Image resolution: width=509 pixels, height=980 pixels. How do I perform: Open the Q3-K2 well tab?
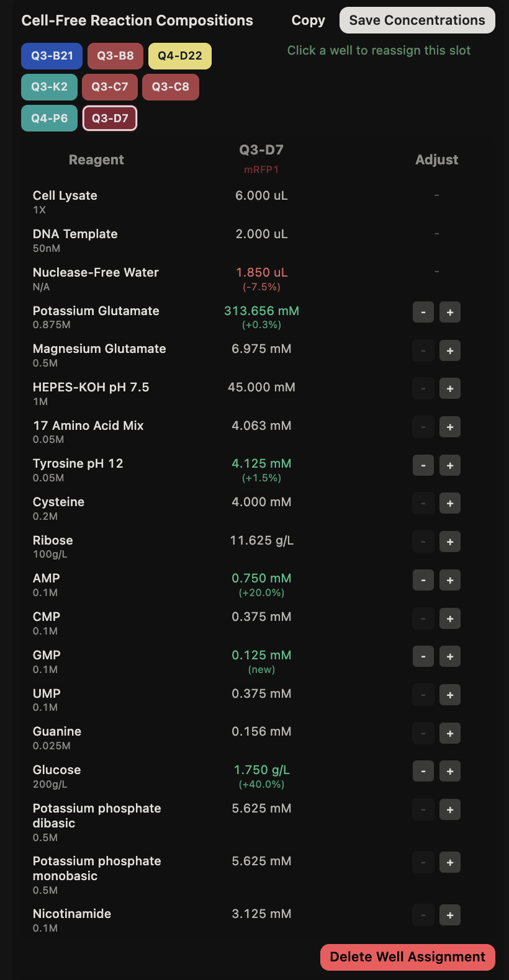point(49,87)
